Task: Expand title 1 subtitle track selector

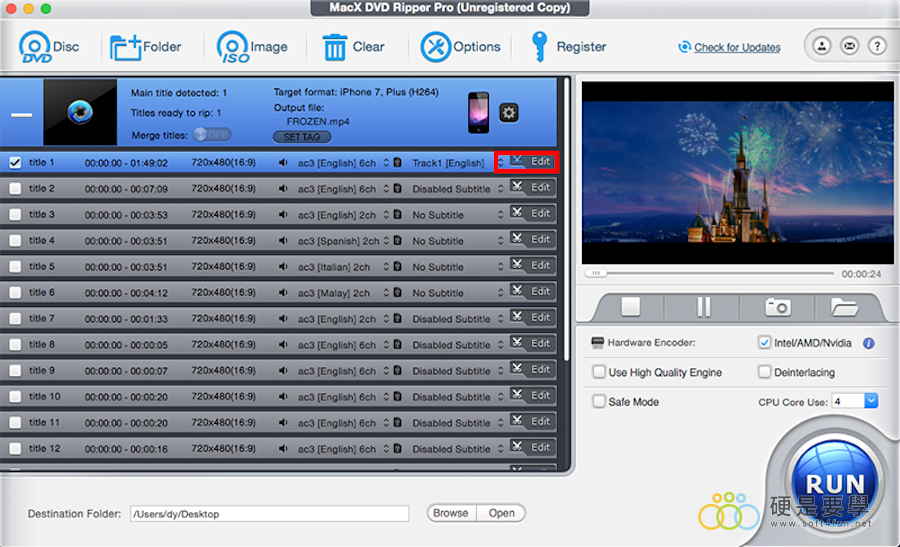Action: [500, 162]
